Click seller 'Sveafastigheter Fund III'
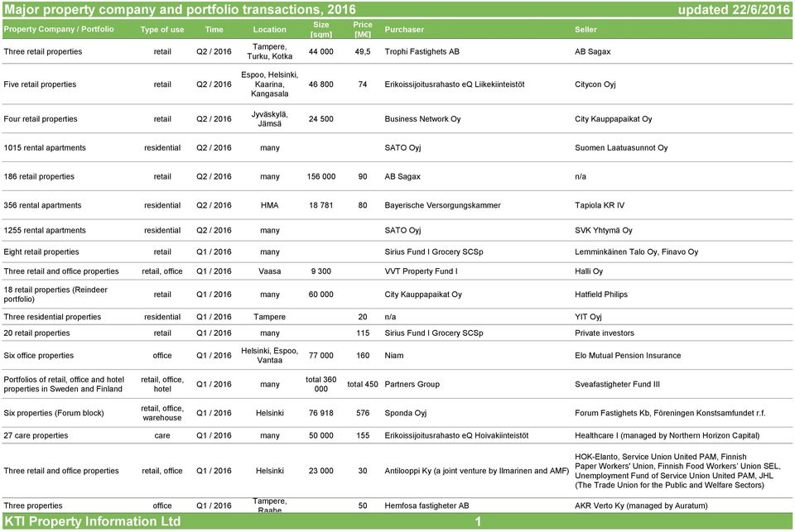The height and width of the screenshot is (532, 795). 617,384
